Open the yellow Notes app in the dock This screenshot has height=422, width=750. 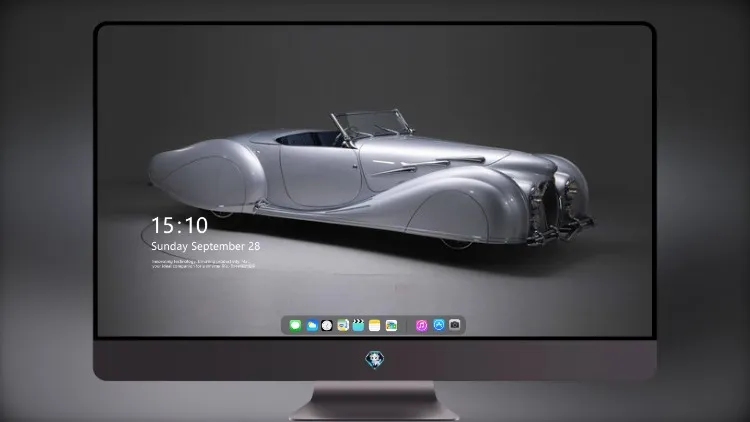[x=375, y=325]
